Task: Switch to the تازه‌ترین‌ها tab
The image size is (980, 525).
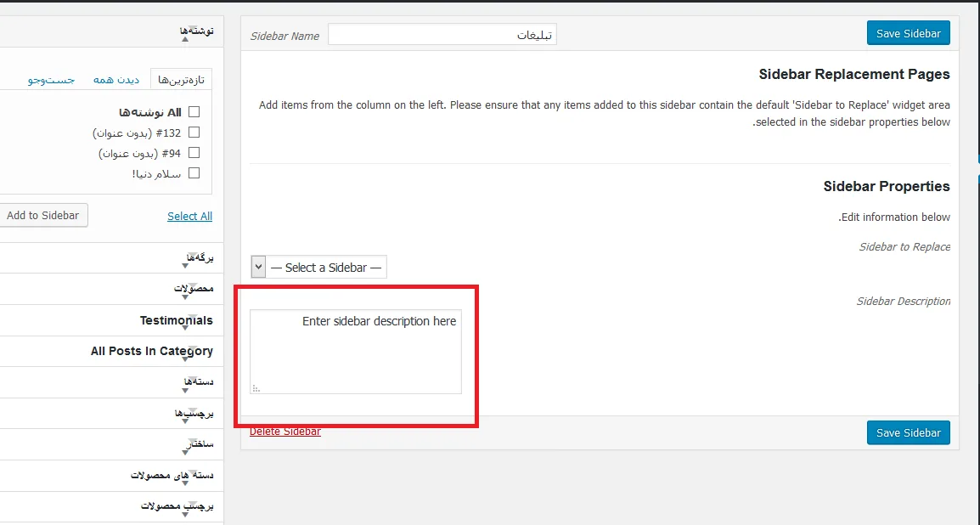Action: 181,80
